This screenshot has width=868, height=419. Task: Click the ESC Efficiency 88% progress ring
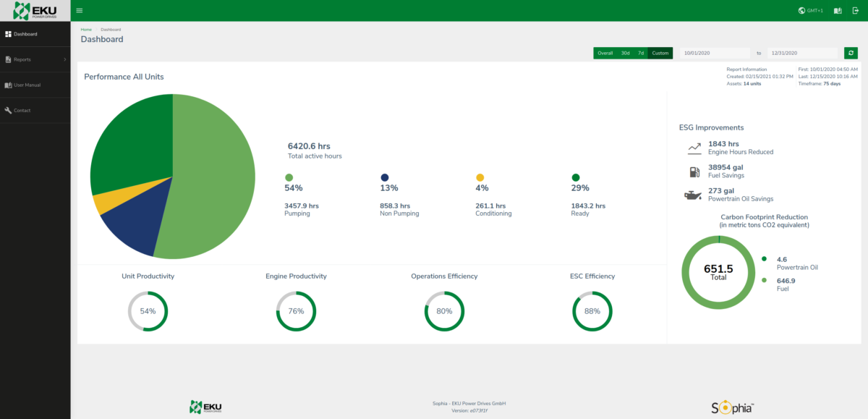[592, 311]
